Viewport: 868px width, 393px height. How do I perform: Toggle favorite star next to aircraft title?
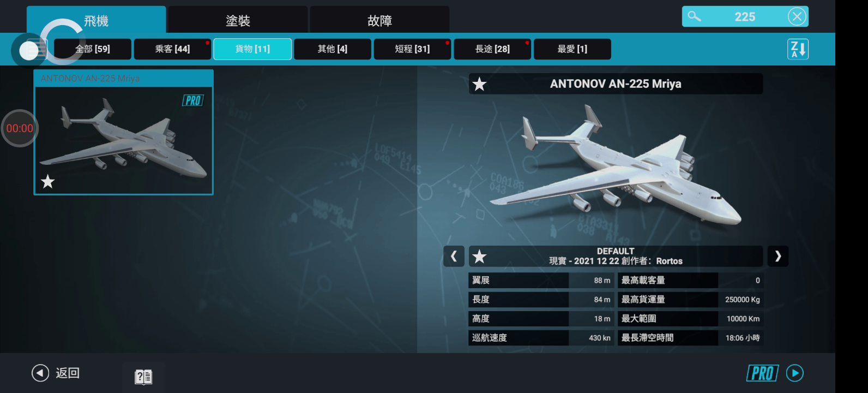click(x=479, y=84)
